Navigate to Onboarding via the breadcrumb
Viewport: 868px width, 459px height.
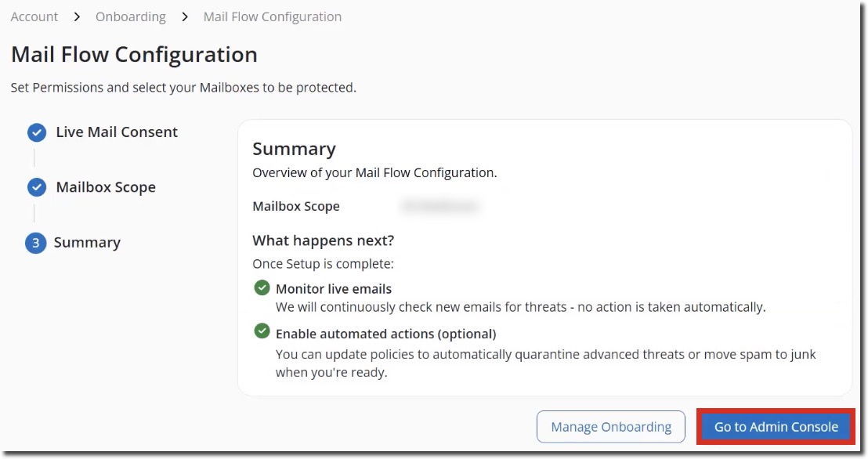click(130, 16)
